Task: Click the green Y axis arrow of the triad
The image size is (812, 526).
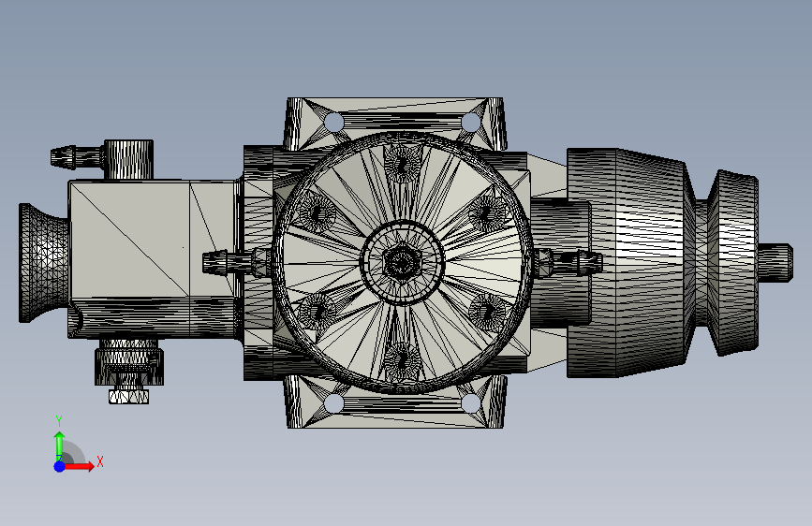Action: click(x=60, y=446)
